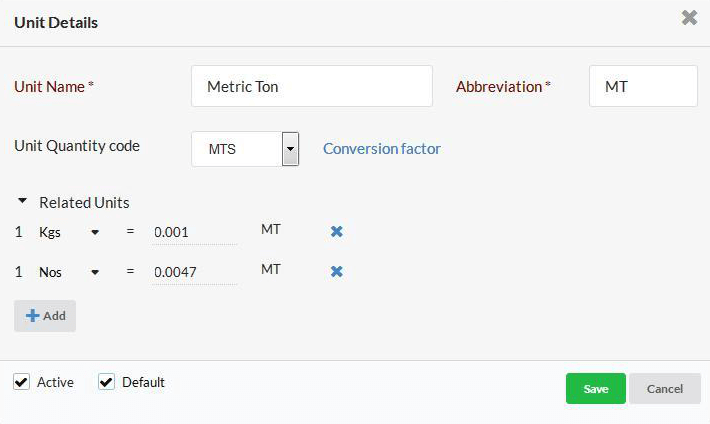
Task: Edit the 0.001 conversion value
Action: click(194, 232)
